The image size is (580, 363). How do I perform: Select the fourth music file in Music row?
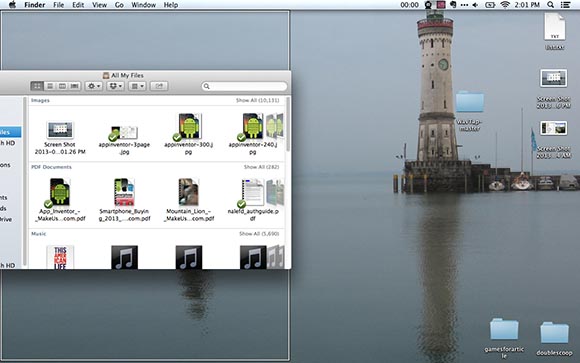(253, 257)
